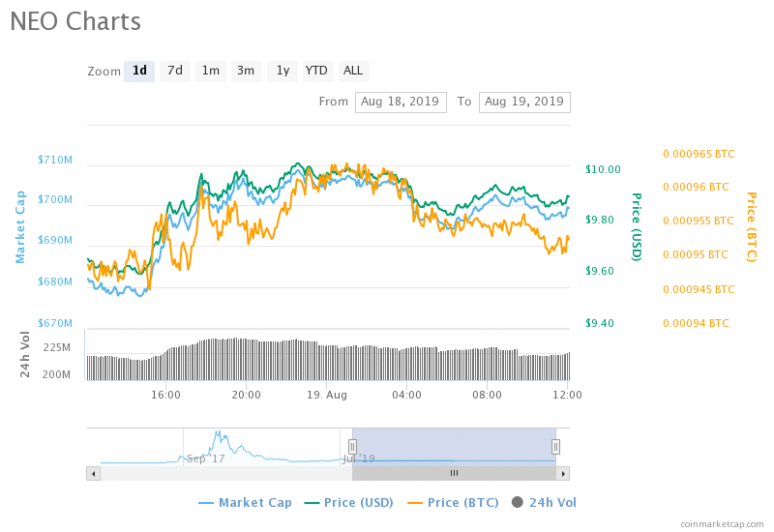Click the $690M axis label
This screenshot has width=774, height=532.
(x=55, y=240)
